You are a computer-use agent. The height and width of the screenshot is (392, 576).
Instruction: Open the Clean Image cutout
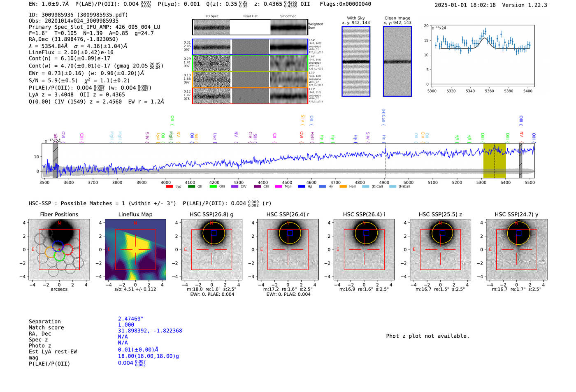pos(397,61)
